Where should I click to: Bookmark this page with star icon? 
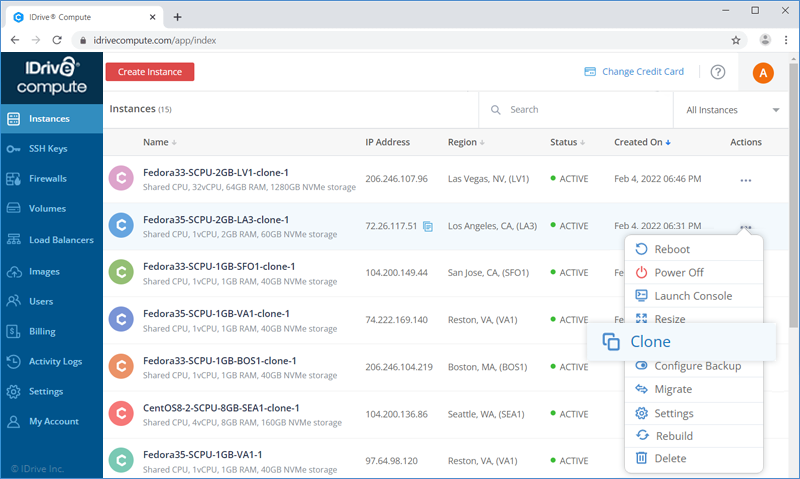click(x=736, y=40)
